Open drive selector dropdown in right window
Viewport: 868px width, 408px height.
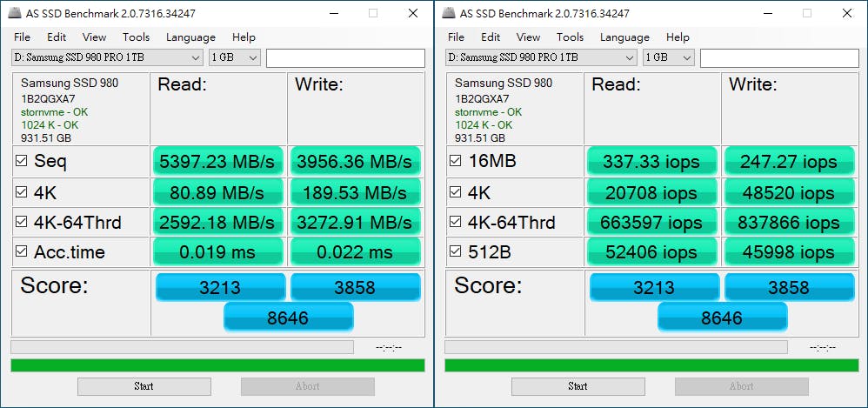coord(541,57)
